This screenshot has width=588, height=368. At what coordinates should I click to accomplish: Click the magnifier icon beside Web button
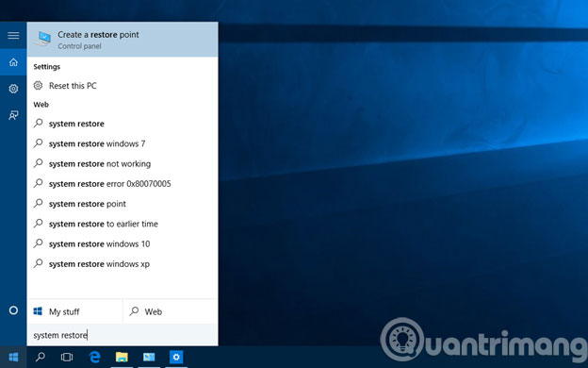point(134,311)
